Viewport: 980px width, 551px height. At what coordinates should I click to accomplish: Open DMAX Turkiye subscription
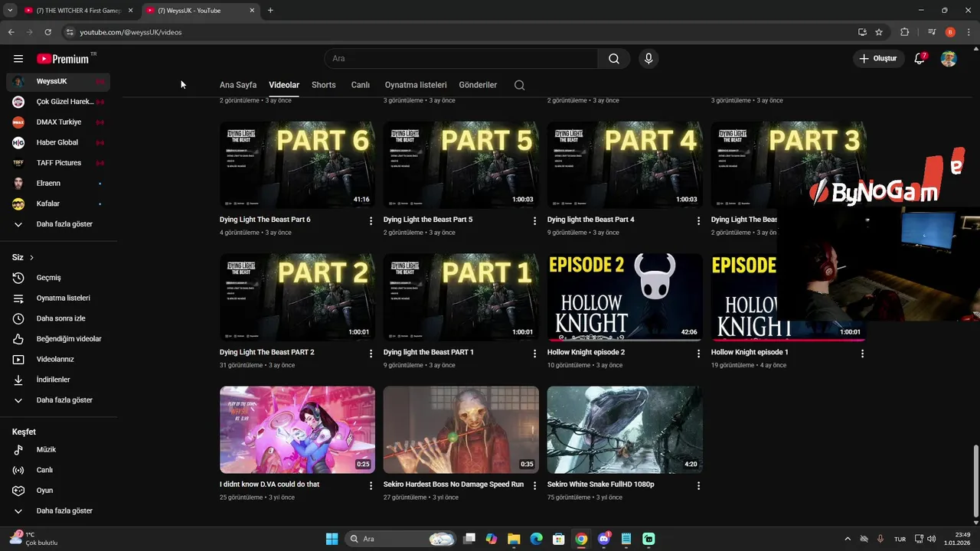pyautogui.click(x=58, y=122)
